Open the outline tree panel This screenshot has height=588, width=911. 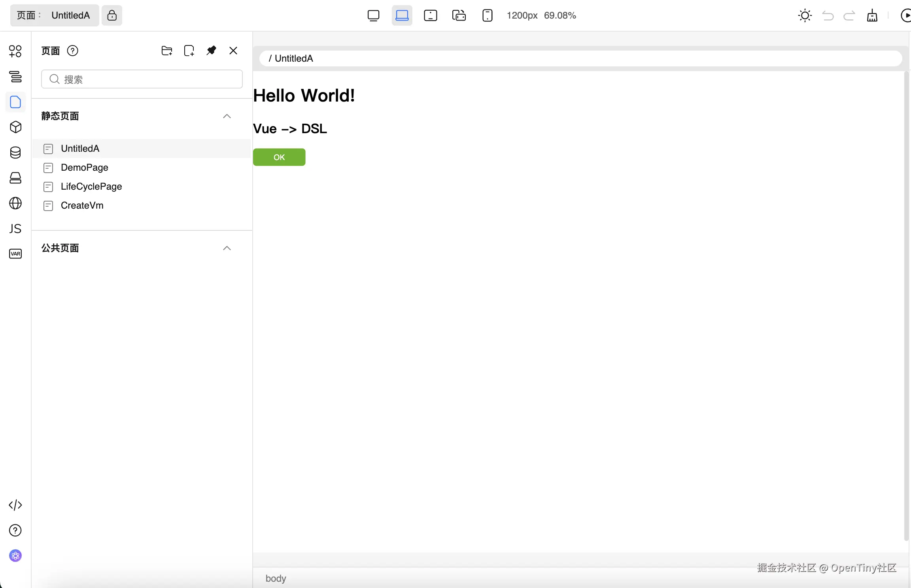click(15, 77)
